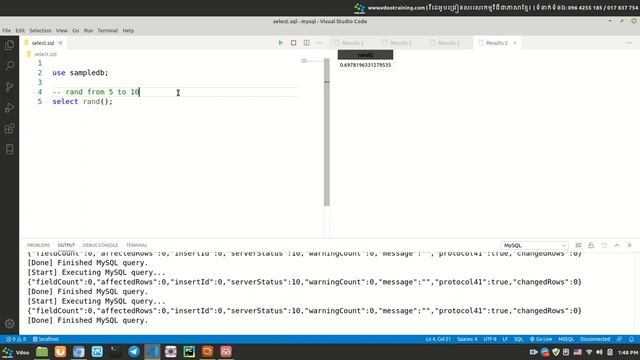Open Telegram from the taskbar

tap(134, 351)
